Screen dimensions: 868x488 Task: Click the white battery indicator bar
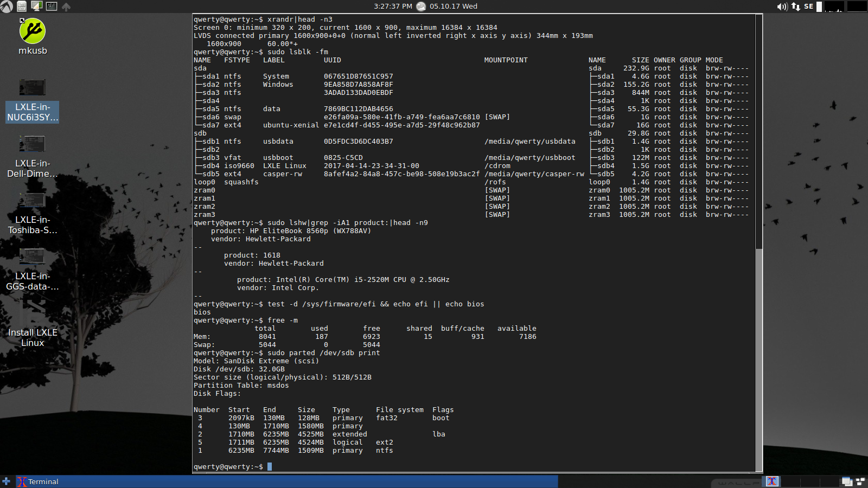(819, 7)
